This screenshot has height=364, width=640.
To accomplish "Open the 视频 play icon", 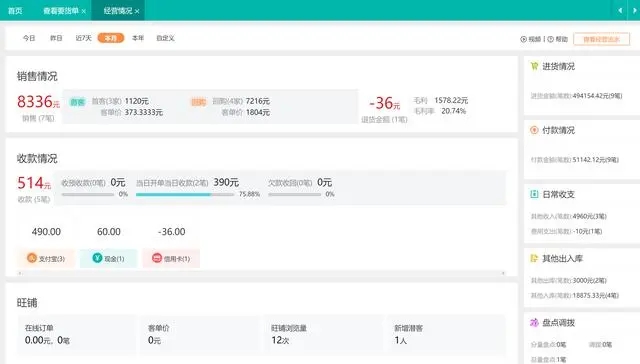I will pyautogui.click(x=523, y=39).
